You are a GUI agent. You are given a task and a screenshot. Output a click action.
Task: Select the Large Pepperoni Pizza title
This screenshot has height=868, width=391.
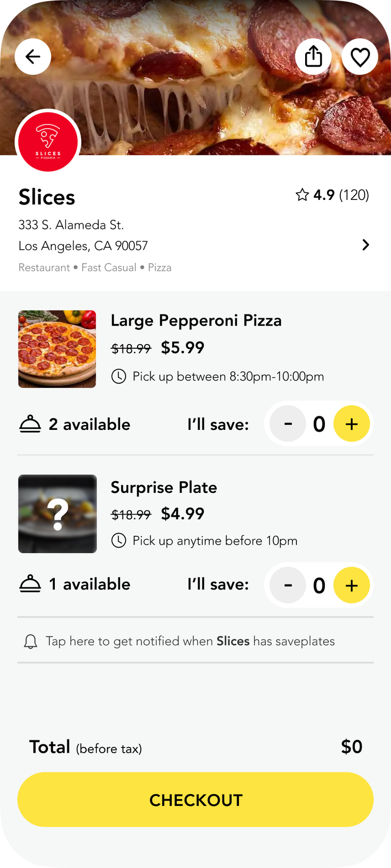[x=196, y=320]
